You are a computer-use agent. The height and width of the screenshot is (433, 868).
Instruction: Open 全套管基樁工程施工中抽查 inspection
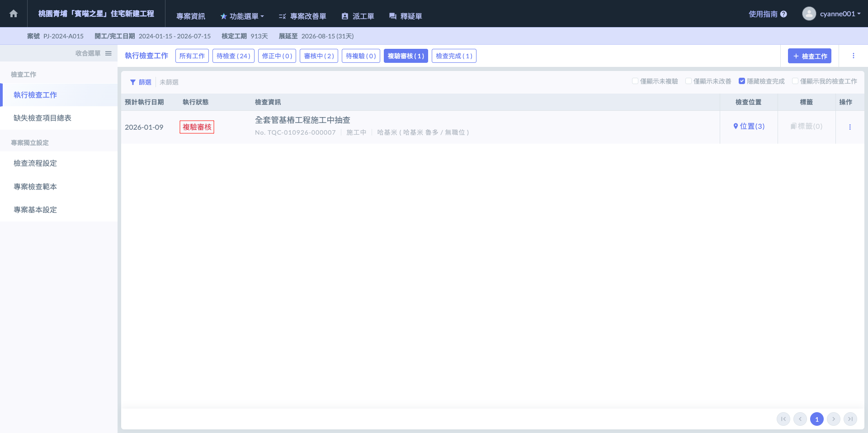click(x=302, y=120)
